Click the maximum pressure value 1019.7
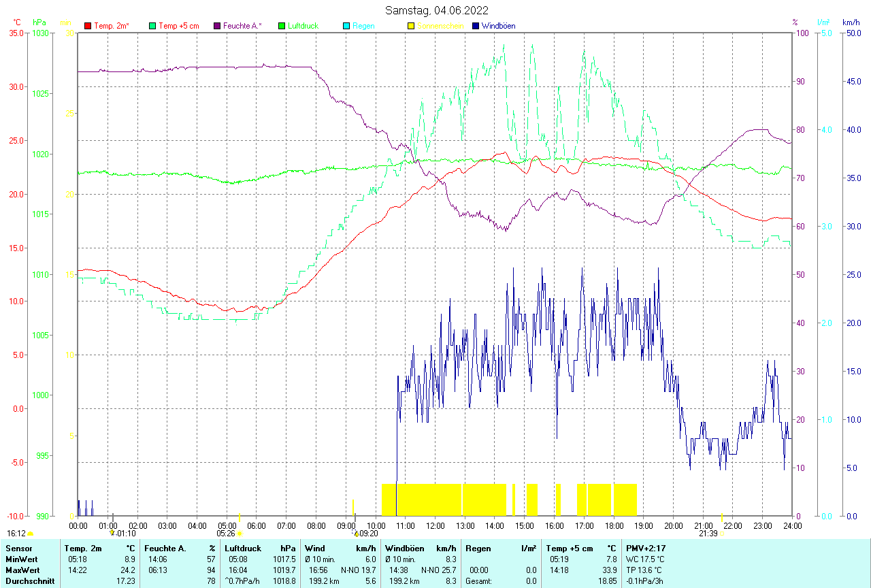 (284, 570)
